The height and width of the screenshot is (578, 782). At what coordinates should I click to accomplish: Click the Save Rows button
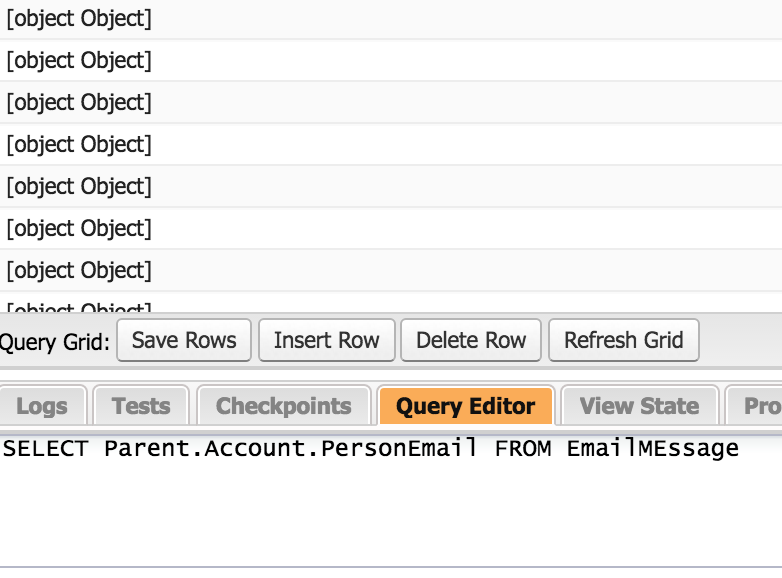184,340
